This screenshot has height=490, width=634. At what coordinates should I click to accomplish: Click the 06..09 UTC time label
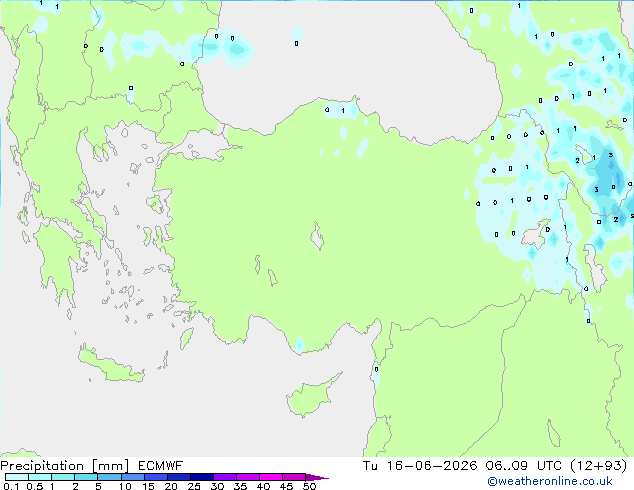pos(523,466)
